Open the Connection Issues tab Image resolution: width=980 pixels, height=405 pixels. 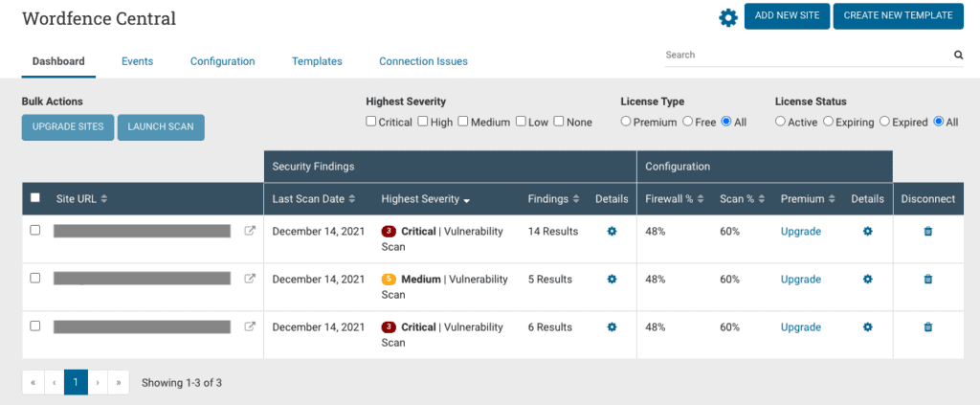[423, 61]
